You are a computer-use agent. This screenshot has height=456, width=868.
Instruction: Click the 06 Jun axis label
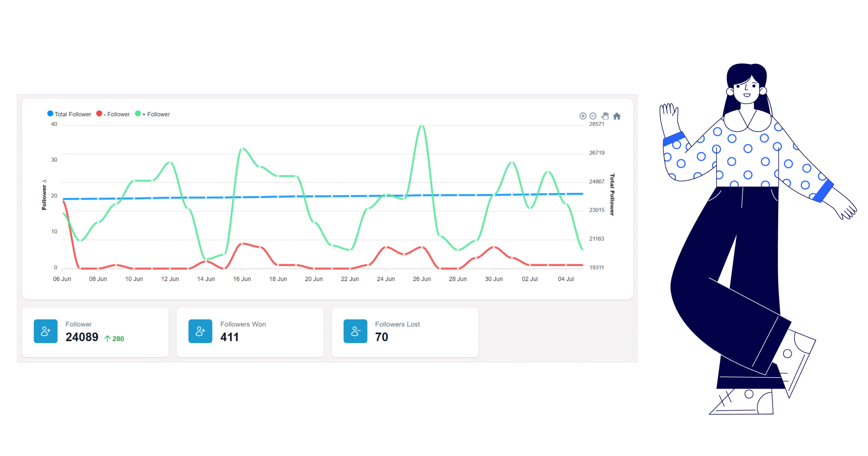62,279
